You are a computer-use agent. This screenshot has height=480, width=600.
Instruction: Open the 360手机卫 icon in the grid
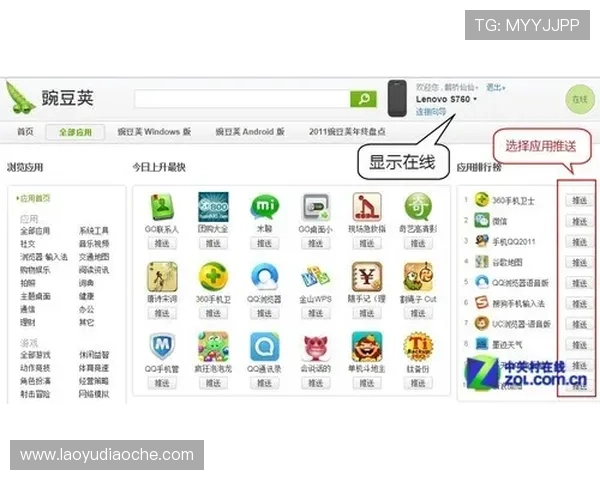click(x=213, y=277)
